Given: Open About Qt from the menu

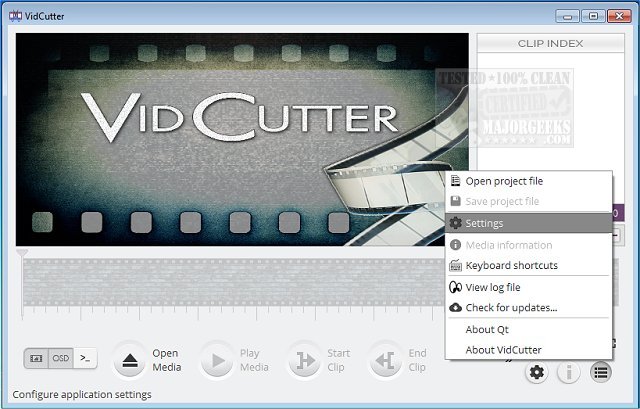Looking at the screenshot, I should (529, 329).
